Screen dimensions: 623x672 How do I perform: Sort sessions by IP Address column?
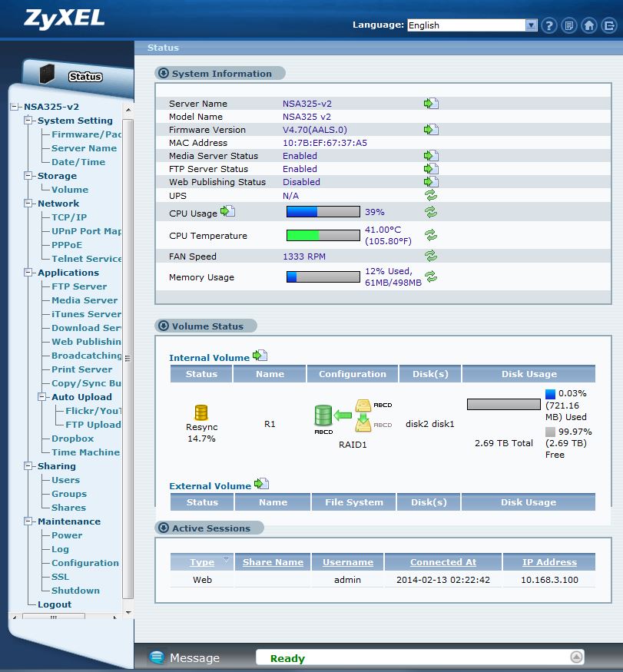[x=549, y=562]
